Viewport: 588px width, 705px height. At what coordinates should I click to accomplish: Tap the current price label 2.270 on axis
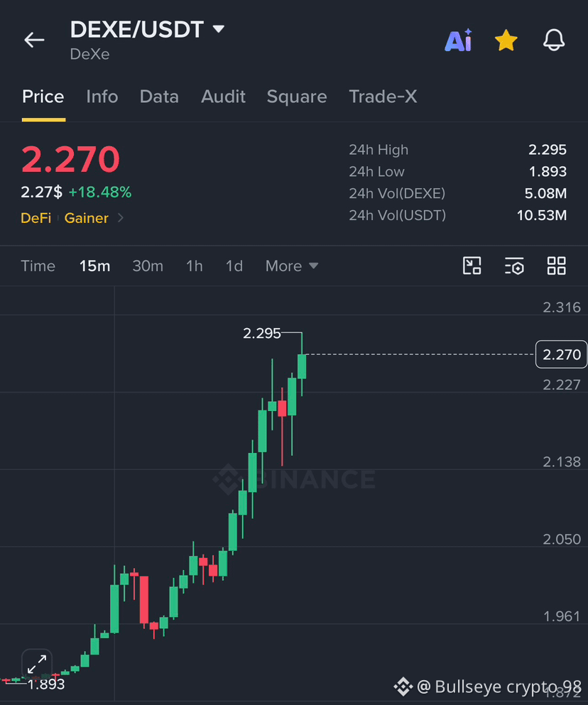[562, 354]
